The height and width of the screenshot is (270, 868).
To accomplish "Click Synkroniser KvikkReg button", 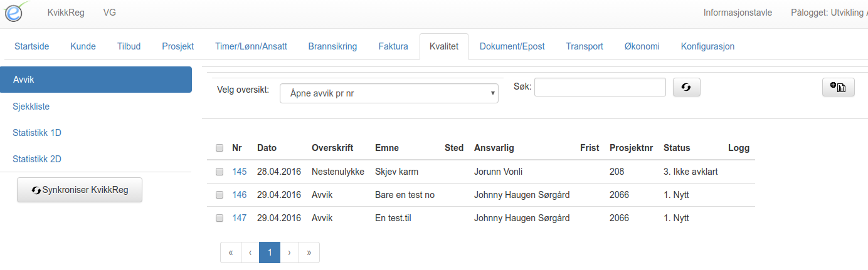I will (x=80, y=190).
